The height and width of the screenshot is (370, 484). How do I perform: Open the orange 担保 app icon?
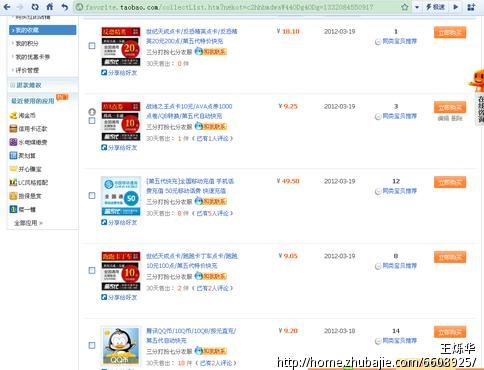tap(13, 196)
